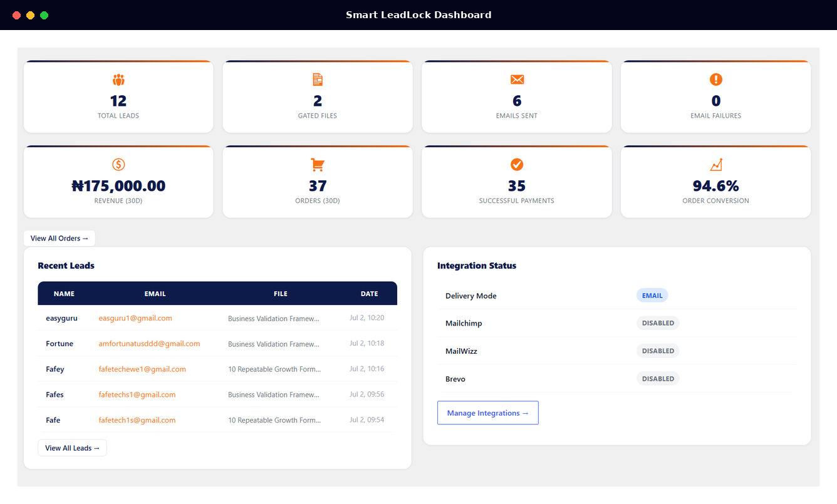This screenshot has width=837, height=504.
Task: Click the Orders shopping cart icon
Action: pyautogui.click(x=318, y=165)
